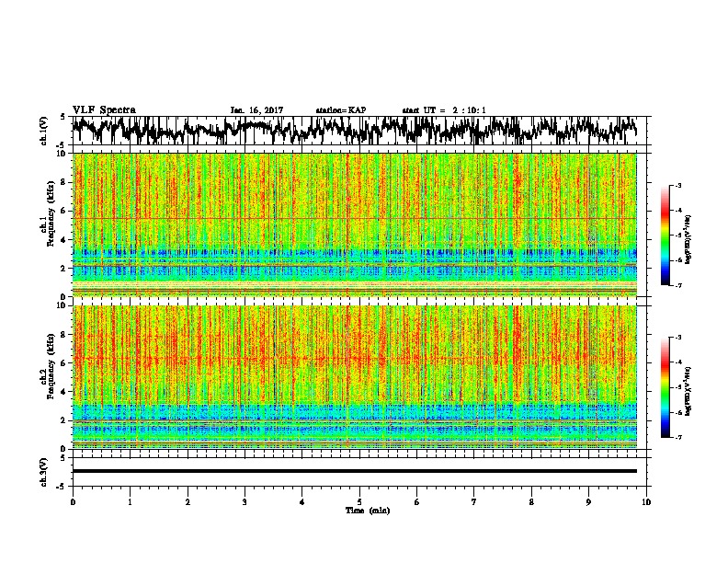Click tick label 9 on time axis
728x563 pixels.
588,502
